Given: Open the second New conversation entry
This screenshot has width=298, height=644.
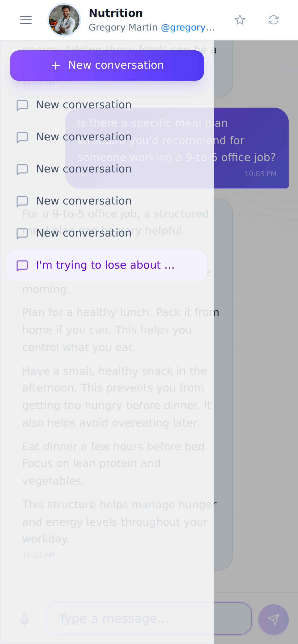Looking at the screenshot, I should pos(107,137).
